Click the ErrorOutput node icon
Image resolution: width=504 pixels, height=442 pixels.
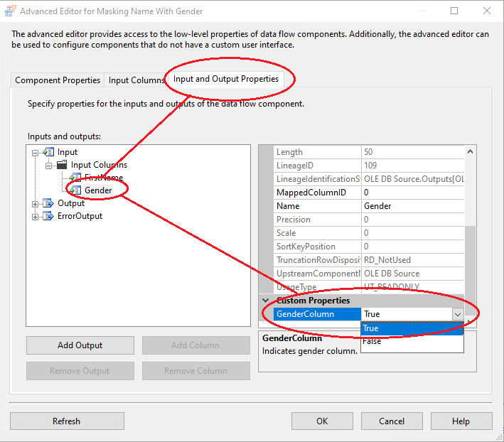[x=49, y=216]
